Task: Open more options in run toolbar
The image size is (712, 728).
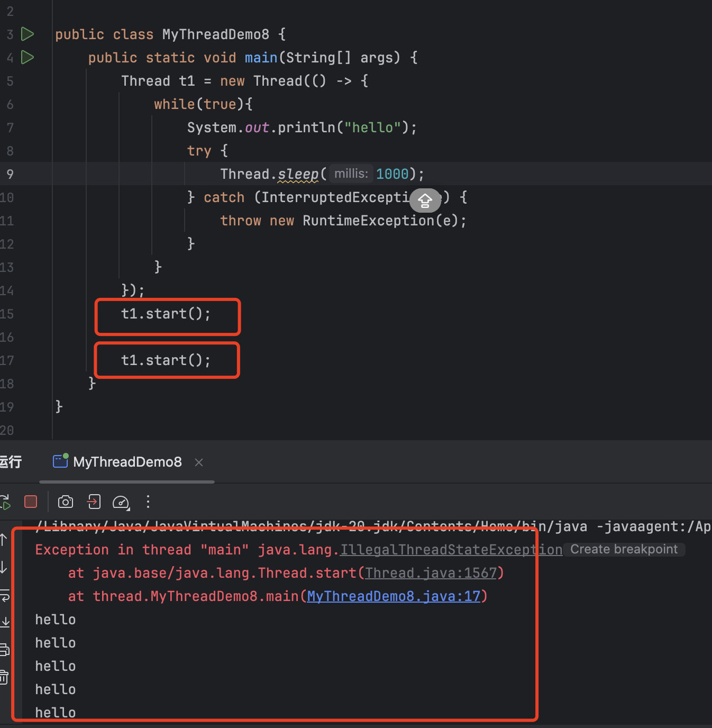Action: click(148, 502)
